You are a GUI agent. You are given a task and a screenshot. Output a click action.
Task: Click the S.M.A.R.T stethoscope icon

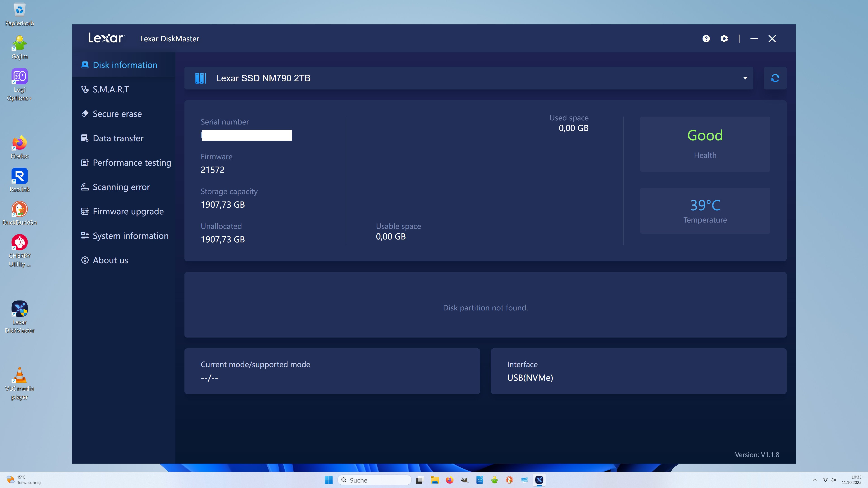(x=85, y=89)
